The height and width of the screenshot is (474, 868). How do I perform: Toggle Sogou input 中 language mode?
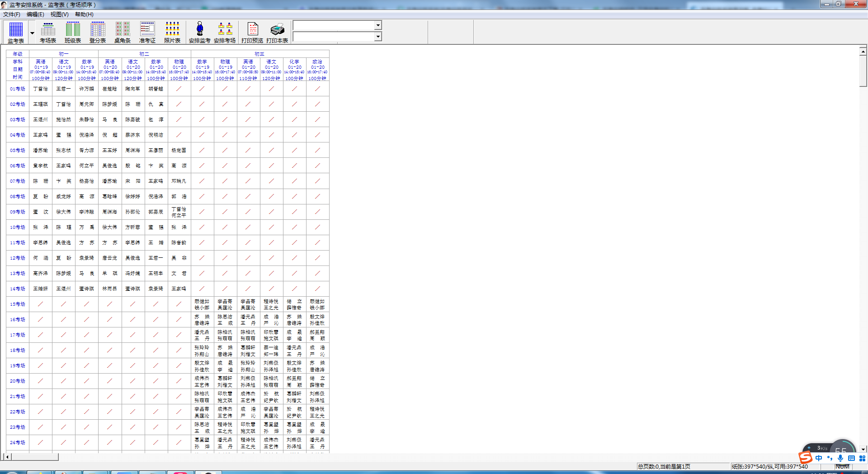coord(819,458)
